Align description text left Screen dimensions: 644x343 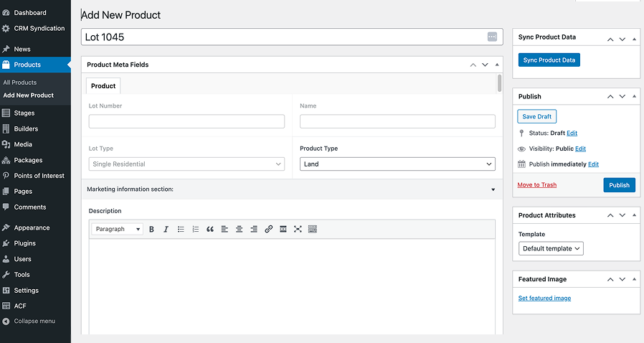tap(224, 229)
